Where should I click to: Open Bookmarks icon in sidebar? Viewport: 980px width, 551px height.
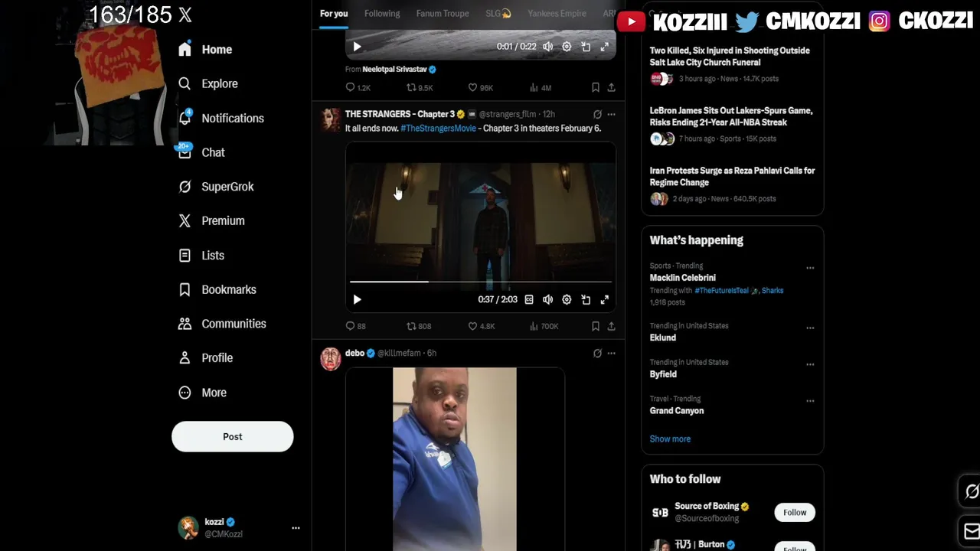click(x=185, y=289)
